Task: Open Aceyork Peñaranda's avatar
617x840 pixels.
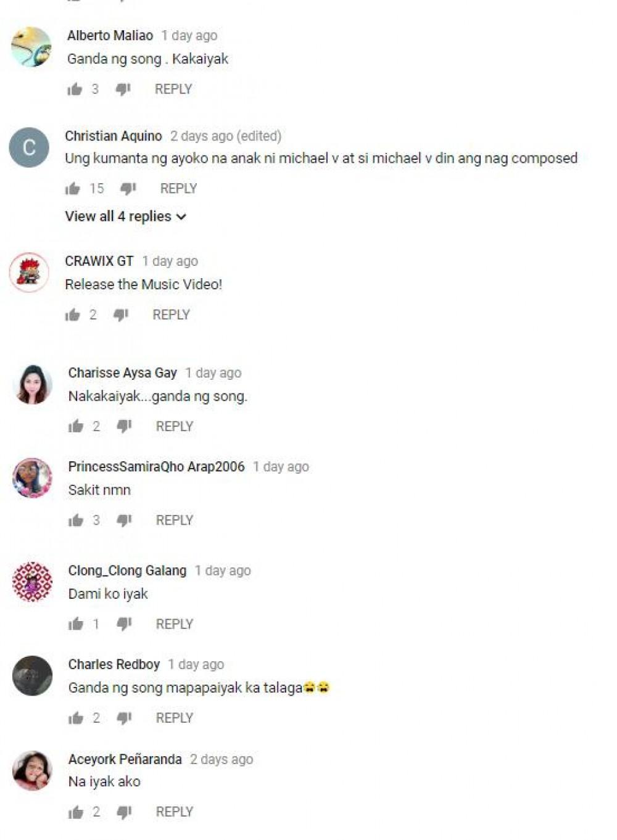Action: coord(32,770)
